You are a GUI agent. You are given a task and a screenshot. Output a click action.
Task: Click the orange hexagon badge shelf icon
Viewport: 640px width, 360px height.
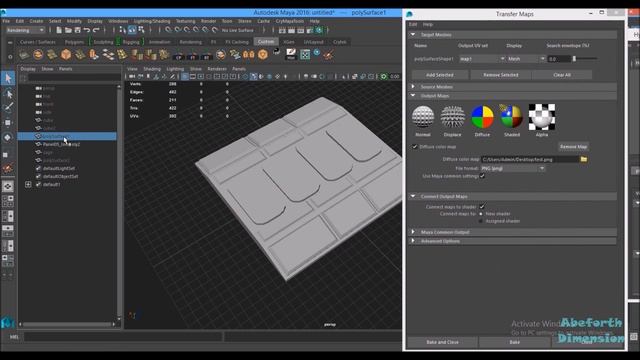coord(262,54)
